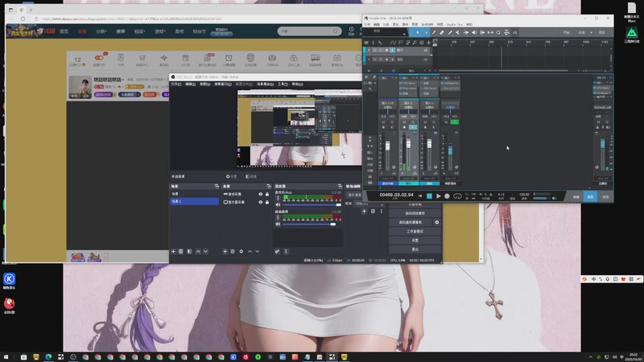
Task: Click the Stop button in Studio One transport
Action: click(429, 196)
